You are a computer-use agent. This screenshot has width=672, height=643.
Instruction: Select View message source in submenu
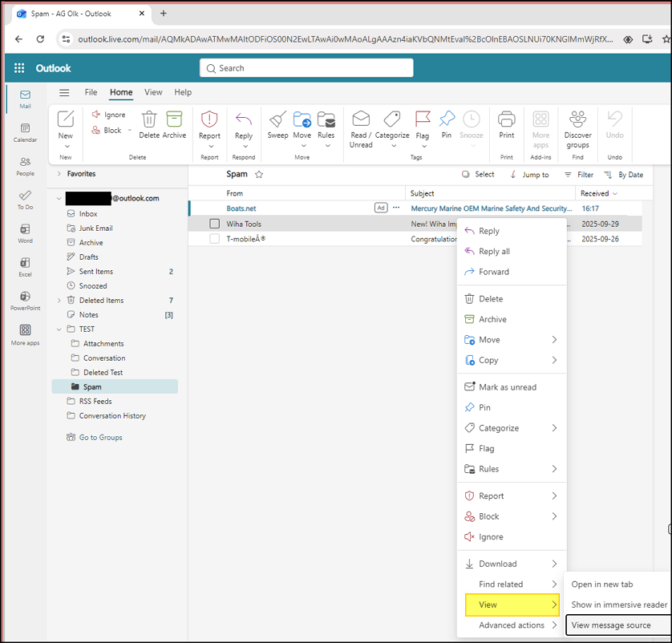click(618, 625)
